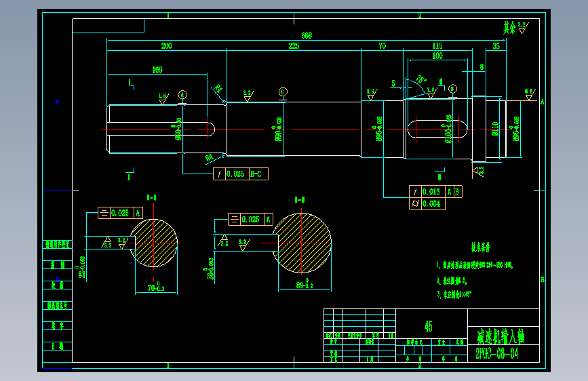
Task: Select the runout tolerance value 0.015
Action: point(431,192)
